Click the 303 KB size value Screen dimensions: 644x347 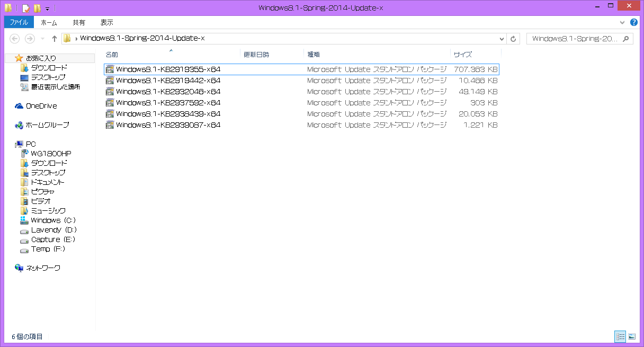484,103
